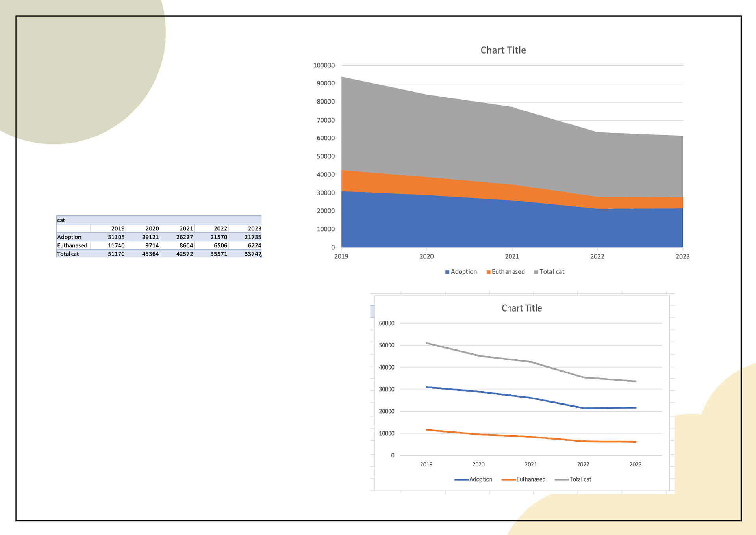756x535 pixels.
Task: Click the 2023 x-axis label on the area chart
Action: [x=682, y=256]
